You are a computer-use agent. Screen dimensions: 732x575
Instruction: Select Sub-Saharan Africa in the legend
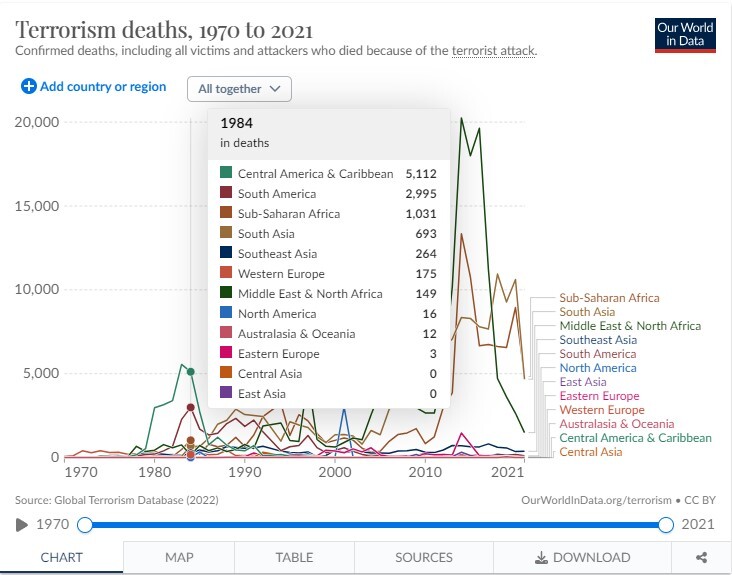(609, 298)
